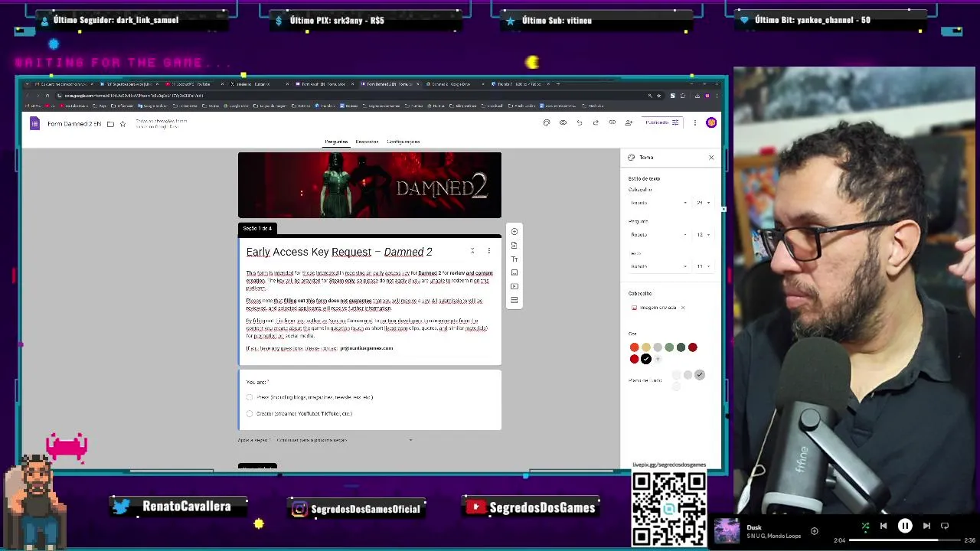Open the Publicado button
The width and height of the screenshot is (980, 551).
click(x=661, y=122)
